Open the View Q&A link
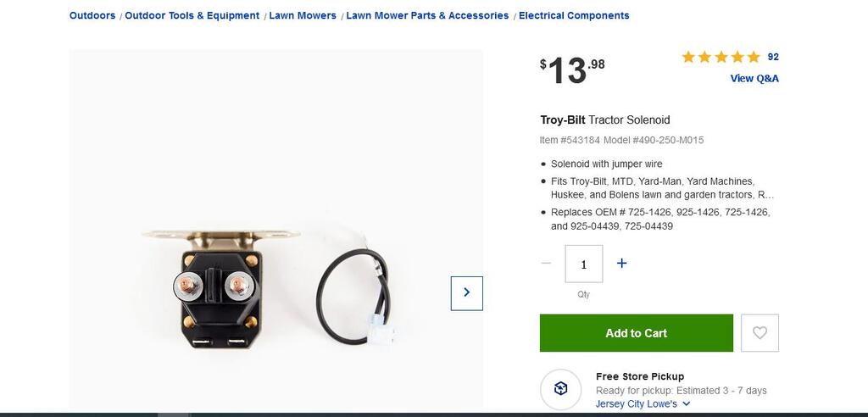This screenshot has height=417, width=868. tap(754, 79)
